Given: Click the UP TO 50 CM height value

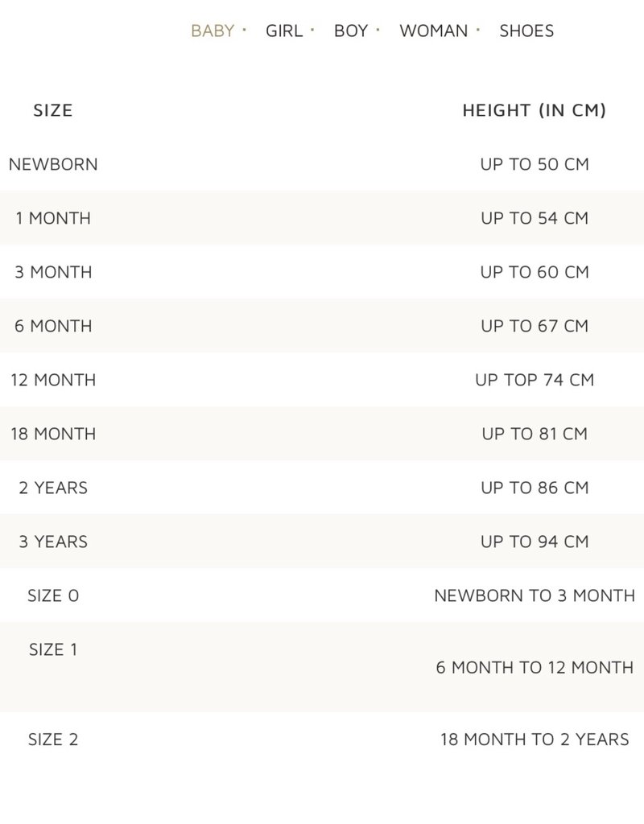Looking at the screenshot, I should 535,164.
